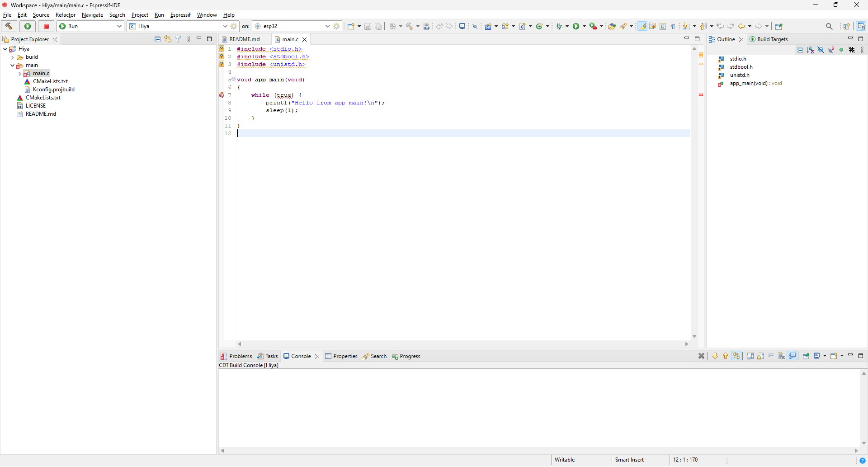Open the Problems tab
The image size is (868, 467).
tap(236, 356)
